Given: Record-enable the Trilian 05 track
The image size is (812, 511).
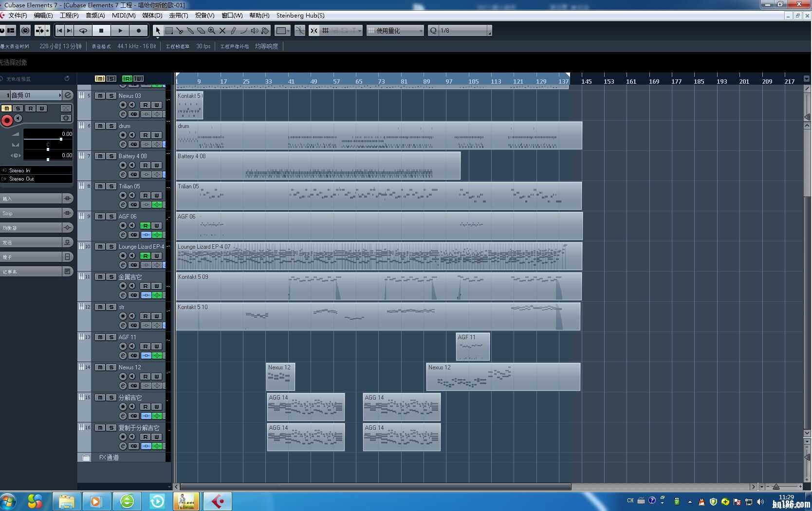Looking at the screenshot, I should click(x=123, y=196).
